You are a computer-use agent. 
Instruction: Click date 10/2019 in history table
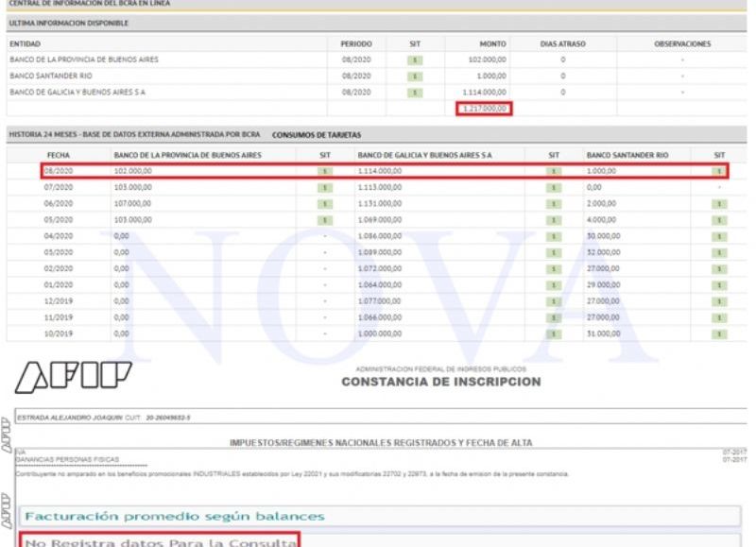point(59,333)
